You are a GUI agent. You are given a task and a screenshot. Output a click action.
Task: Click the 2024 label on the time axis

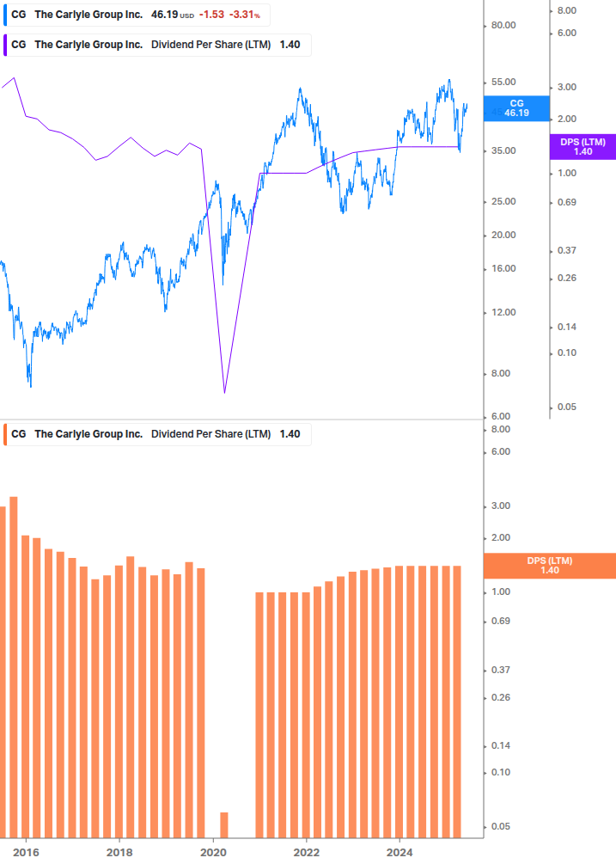399,853
